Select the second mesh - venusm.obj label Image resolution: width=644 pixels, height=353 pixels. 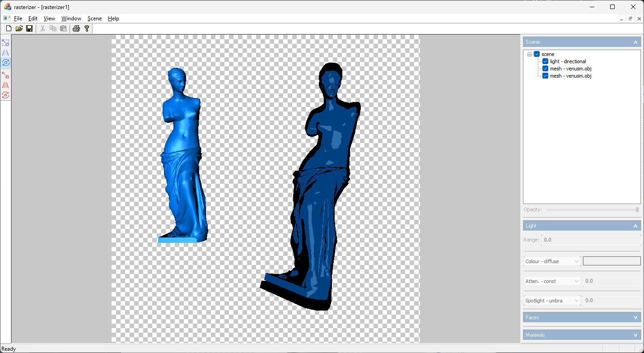click(570, 76)
